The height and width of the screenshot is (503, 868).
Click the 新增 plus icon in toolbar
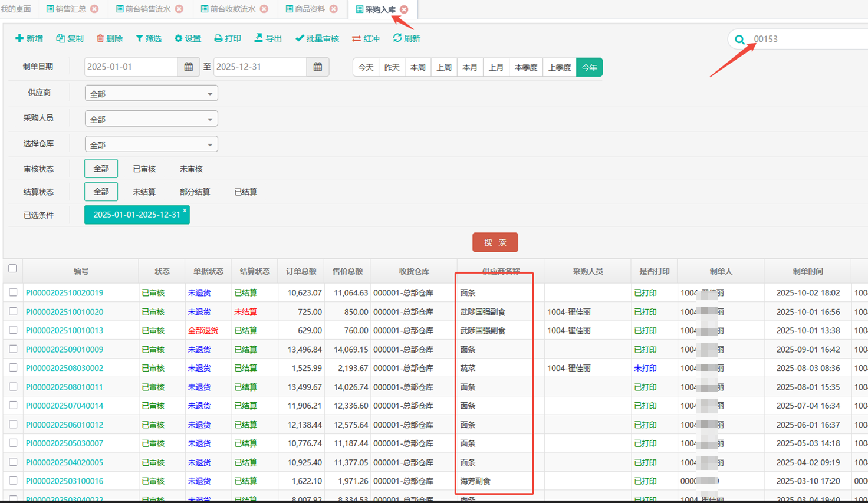click(19, 38)
